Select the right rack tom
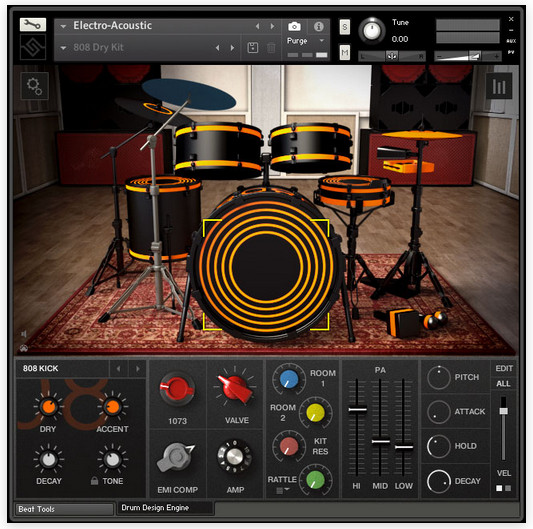Viewport: 533px width, 529px height. pyautogui.click(x=311, y=148)
